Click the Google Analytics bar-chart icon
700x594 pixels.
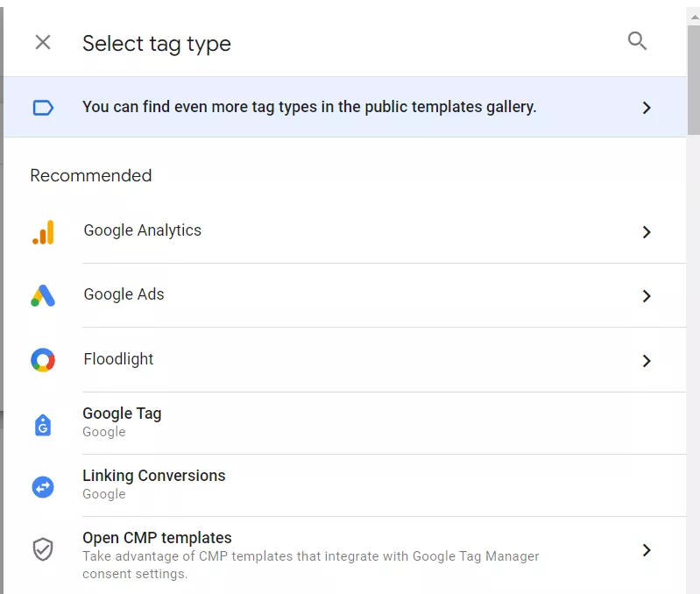point(43,232)
